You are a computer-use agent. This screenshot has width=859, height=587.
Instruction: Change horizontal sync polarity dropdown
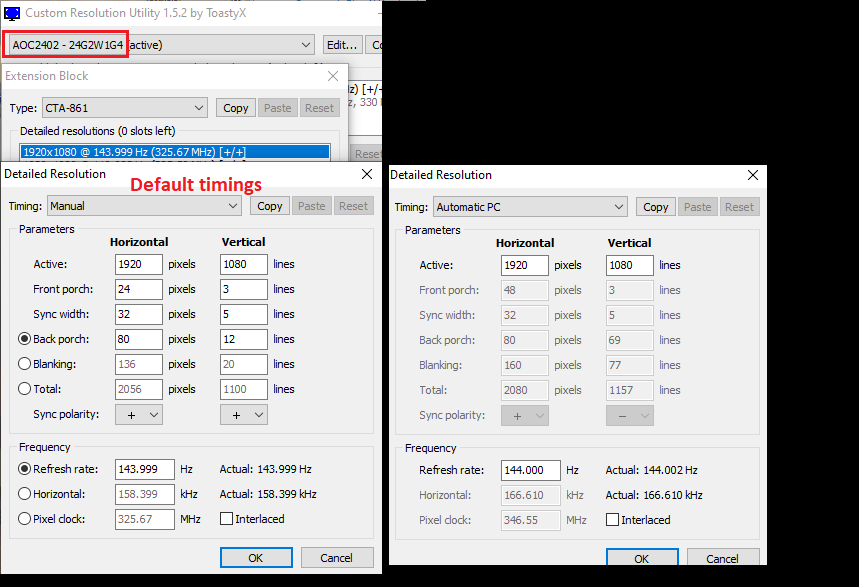[139, 414]
